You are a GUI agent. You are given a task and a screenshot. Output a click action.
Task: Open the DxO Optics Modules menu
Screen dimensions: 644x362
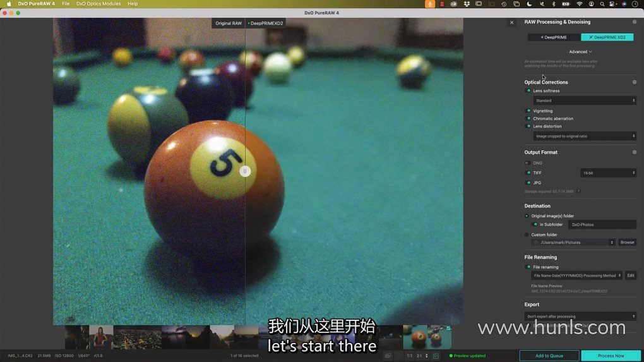tap(98, 4)
